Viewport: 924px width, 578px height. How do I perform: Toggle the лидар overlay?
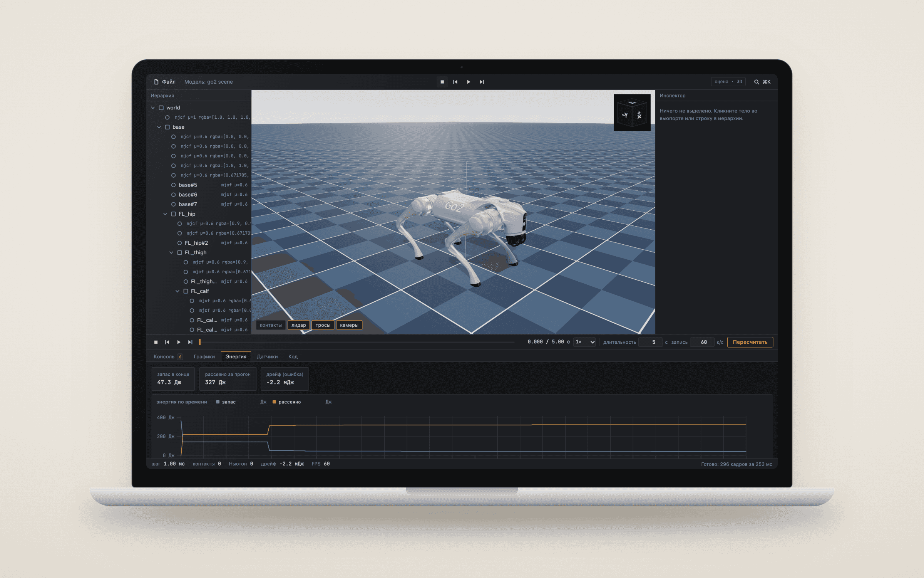tap(299, 325)
